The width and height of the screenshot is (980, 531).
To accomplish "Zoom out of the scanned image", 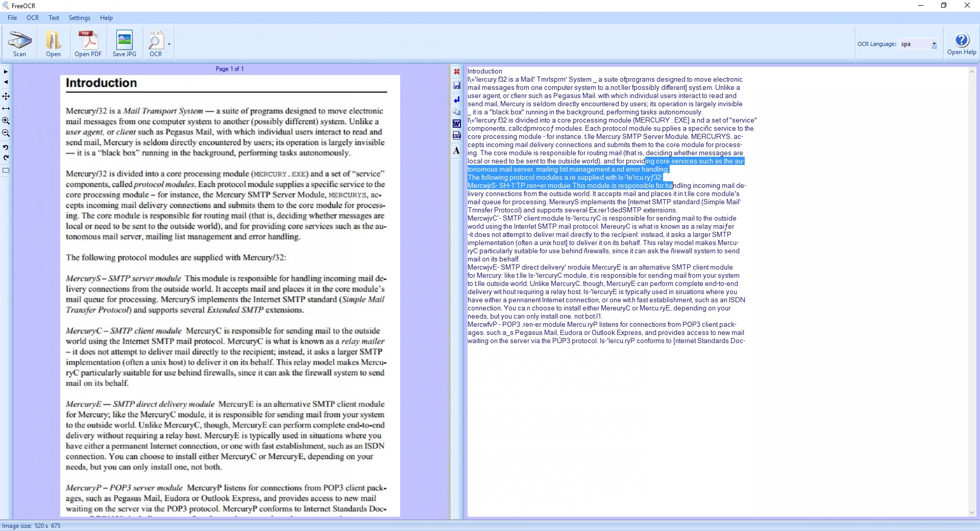I will coord(6,133).
